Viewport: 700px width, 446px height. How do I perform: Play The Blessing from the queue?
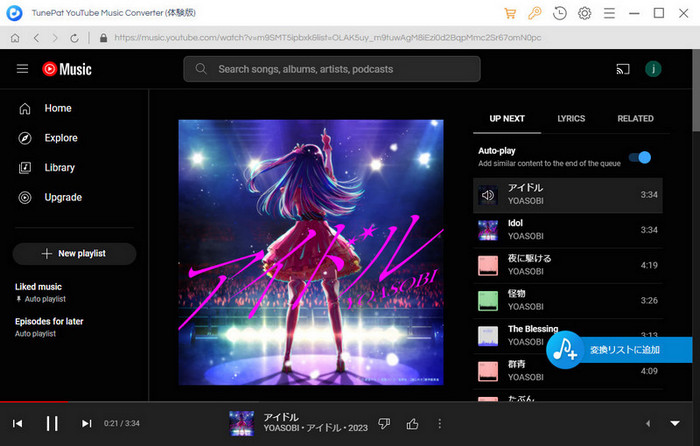point(567,336)
